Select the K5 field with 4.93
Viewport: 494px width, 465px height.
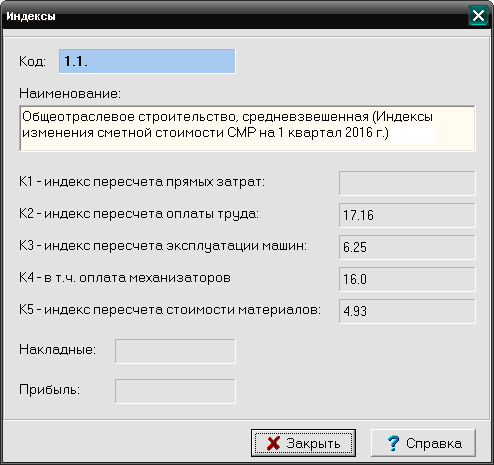(x=407, y=311)
